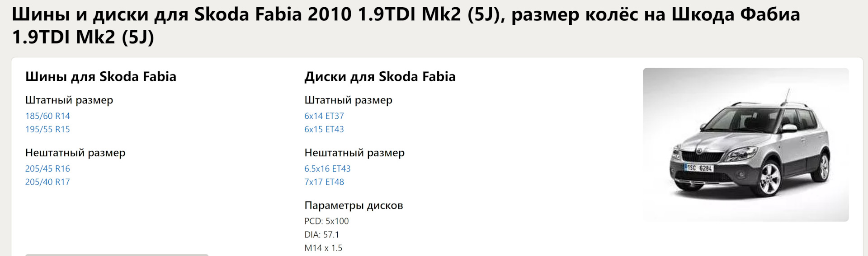
Task: Click the silver Skoda Fabia car photo
Action: pos(745,144)
